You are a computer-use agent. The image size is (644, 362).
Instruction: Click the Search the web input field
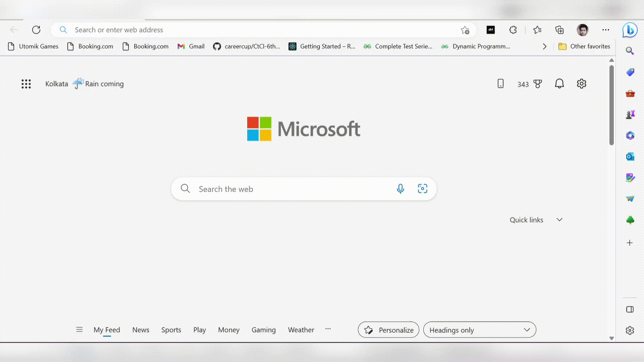(x=304, y=189)
